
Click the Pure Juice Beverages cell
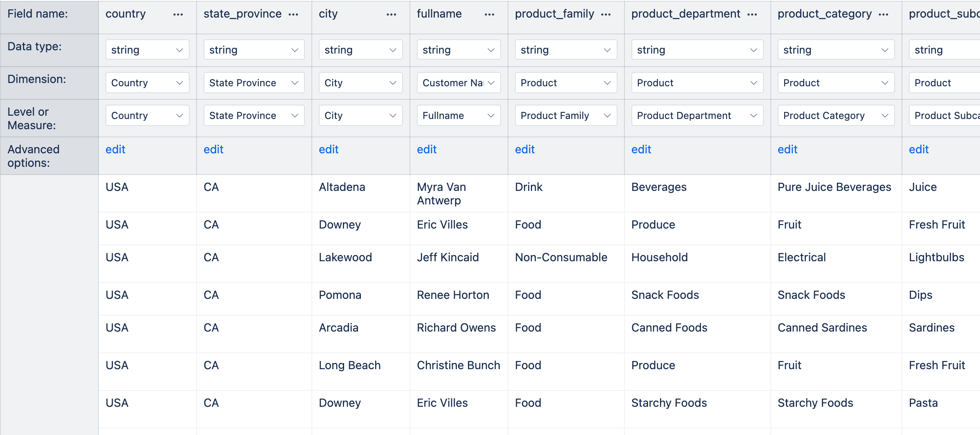coord(834,187)
